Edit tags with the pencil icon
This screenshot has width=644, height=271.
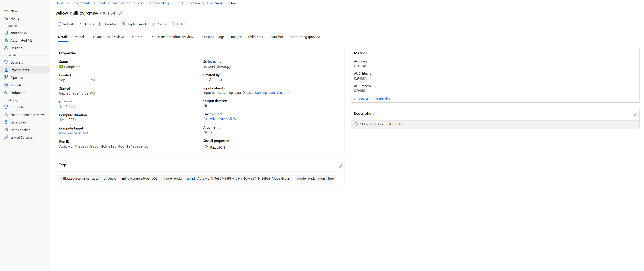pos(340,166)
